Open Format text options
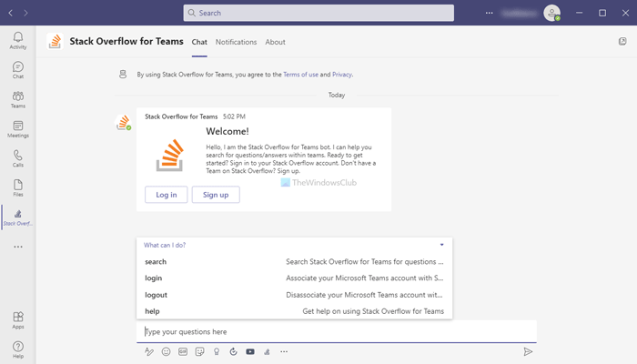This screenshot has width=637, height=364. [149, 352]
